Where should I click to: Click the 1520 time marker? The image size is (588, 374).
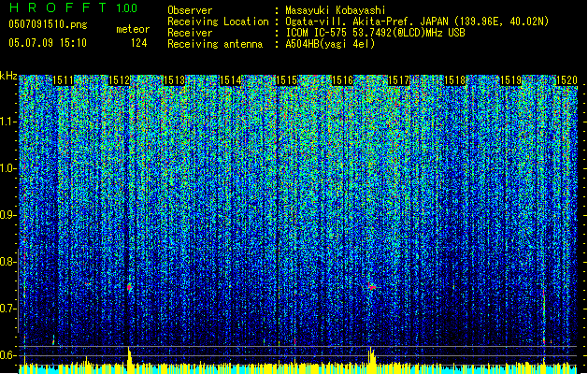point(566,80)
